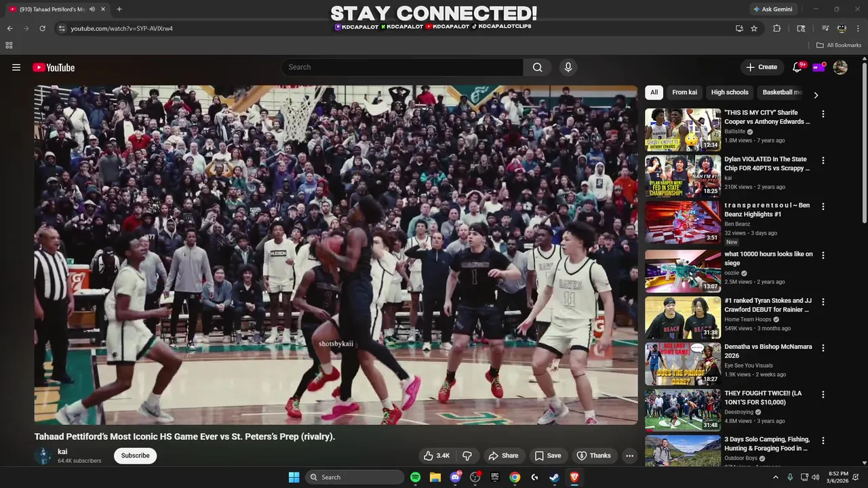Screen dimensions: 868x488
Task: Click the Thanks button
Action: 593,455
